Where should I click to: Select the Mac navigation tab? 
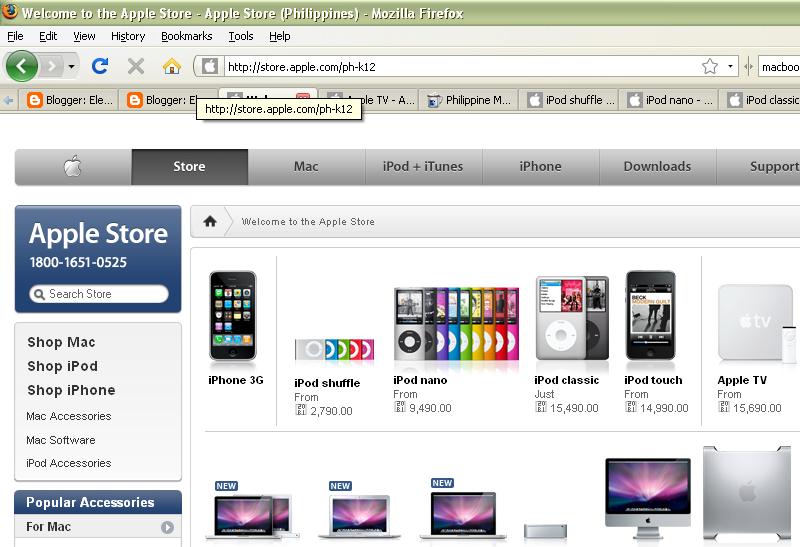click(x=306, y=167)
